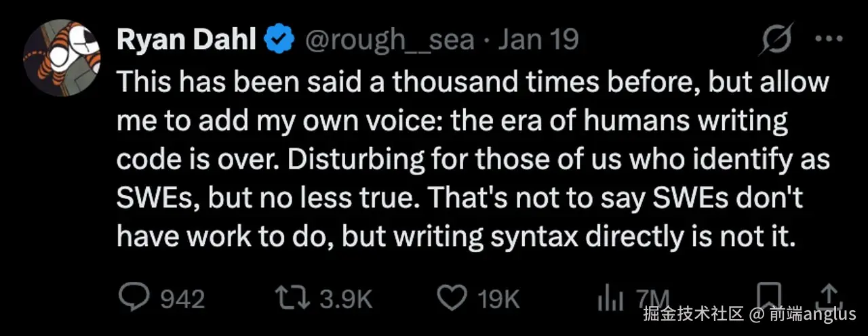868x336 pixels.
Task: Click the tweet text about humans writing code
Action: pyautogui.click(x=472, y=159)
